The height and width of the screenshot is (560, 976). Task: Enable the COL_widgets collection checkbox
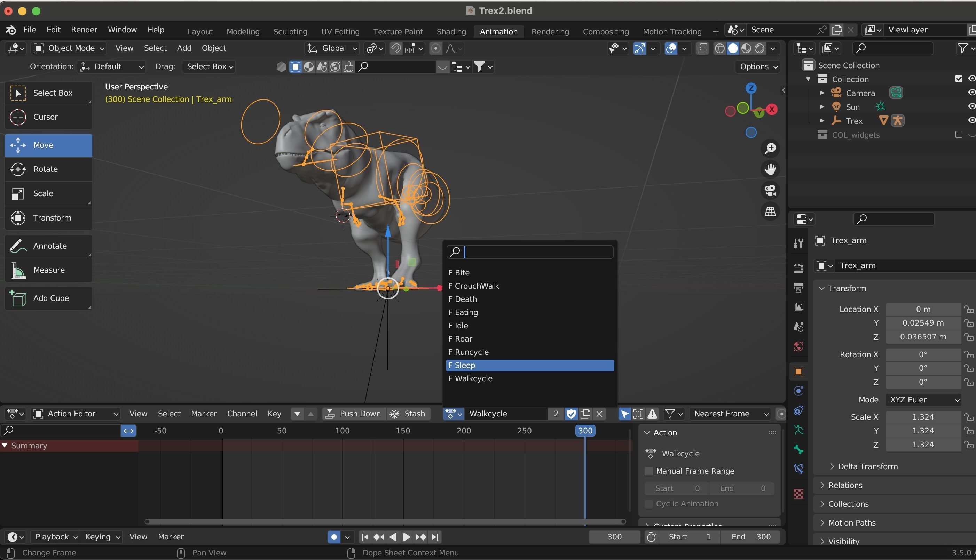959,135
